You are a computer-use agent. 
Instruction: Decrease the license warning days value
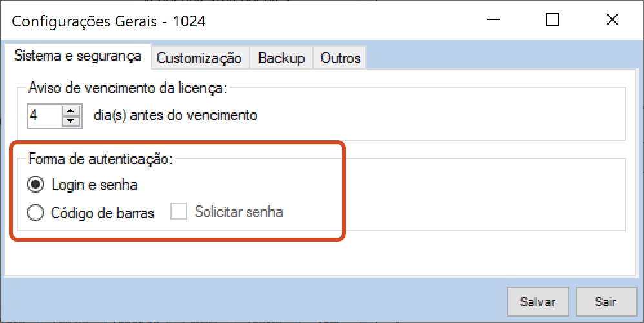point(71,121)
